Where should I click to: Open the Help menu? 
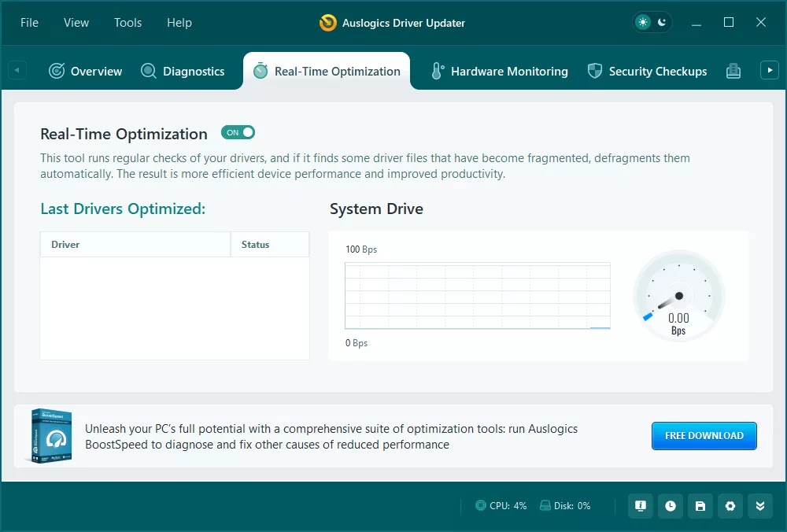pyautogui.click(x=179, y=23)
